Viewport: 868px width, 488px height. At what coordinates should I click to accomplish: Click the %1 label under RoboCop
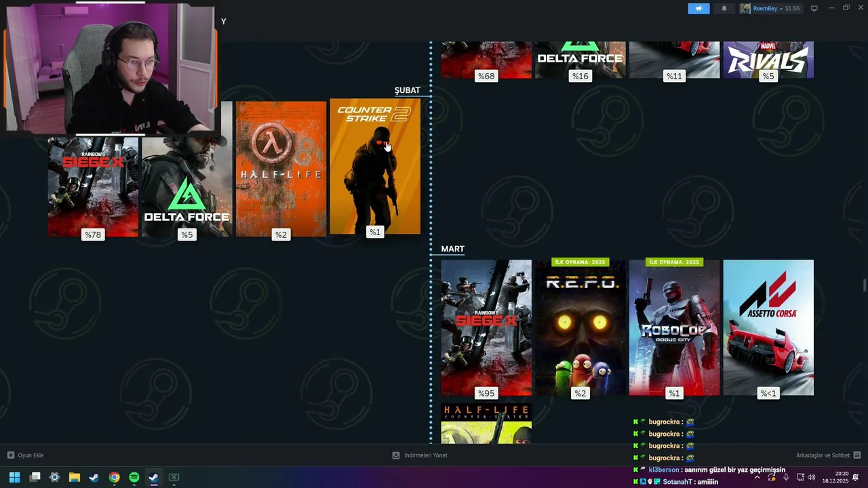pos(674,393)
